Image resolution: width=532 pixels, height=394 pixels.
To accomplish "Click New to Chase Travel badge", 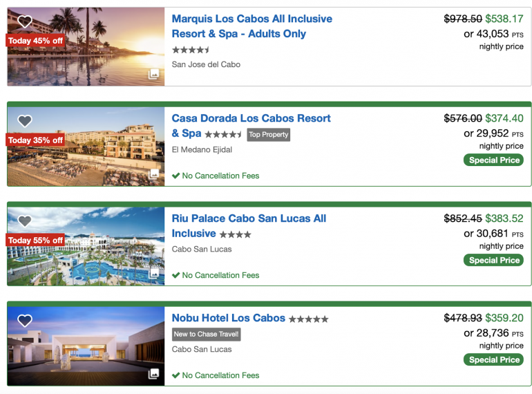I will click(x=206, y=335).
